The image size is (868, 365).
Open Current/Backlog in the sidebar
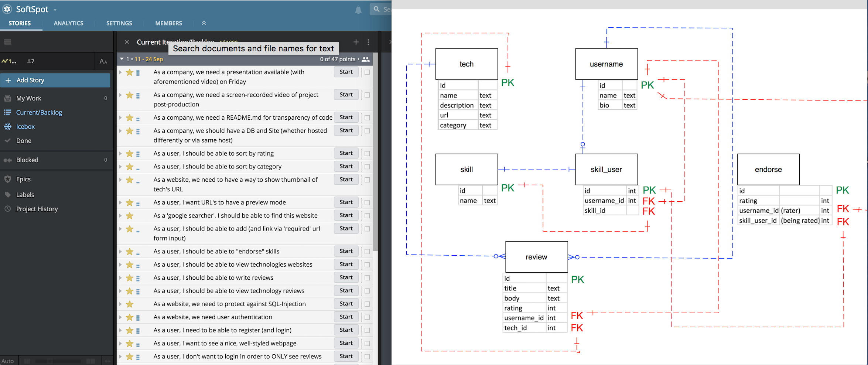tap(39, 112)
